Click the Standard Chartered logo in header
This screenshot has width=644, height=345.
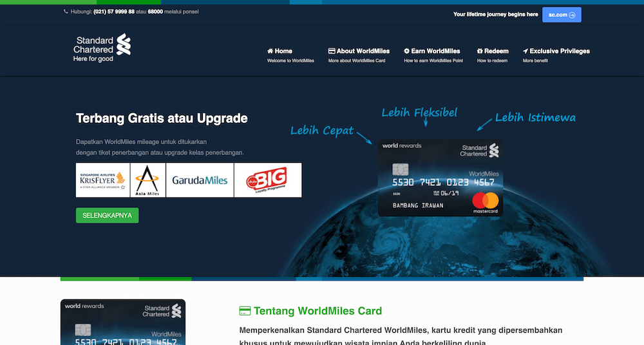[x=102, y=48]
